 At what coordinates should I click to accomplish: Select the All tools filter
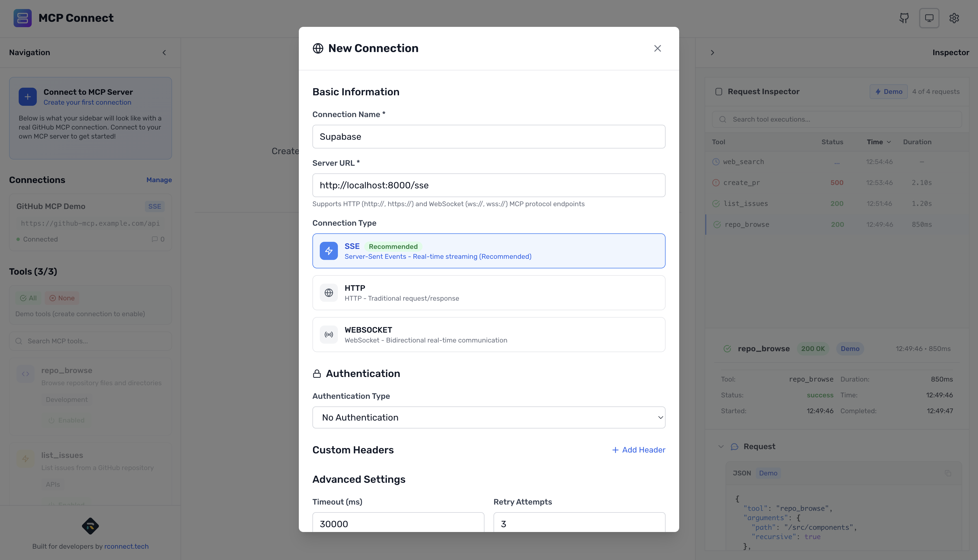[x=28, y=298]
